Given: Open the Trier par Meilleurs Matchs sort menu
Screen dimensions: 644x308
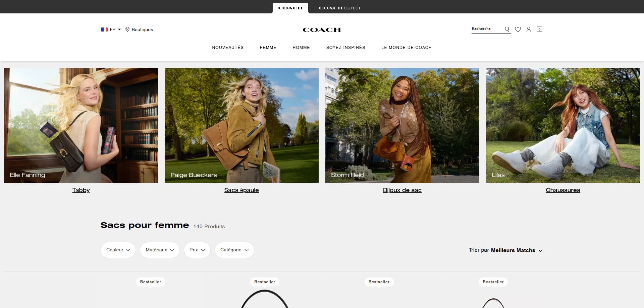Looking at the screenshot, I should pos(505,250).
